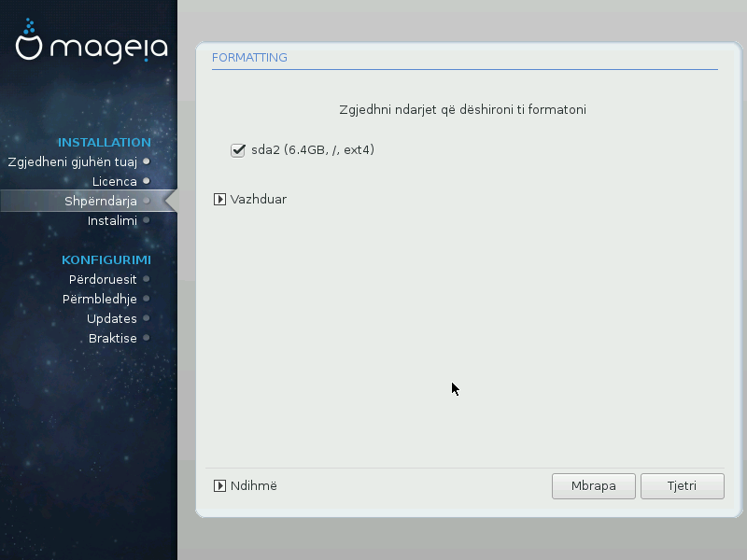Expand the Ndihmë help section

coord(220,485)
